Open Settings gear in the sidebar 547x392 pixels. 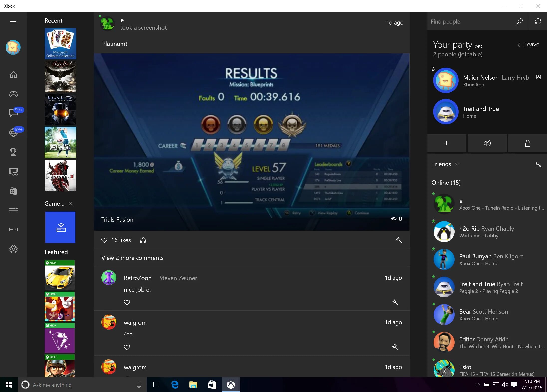13,249
